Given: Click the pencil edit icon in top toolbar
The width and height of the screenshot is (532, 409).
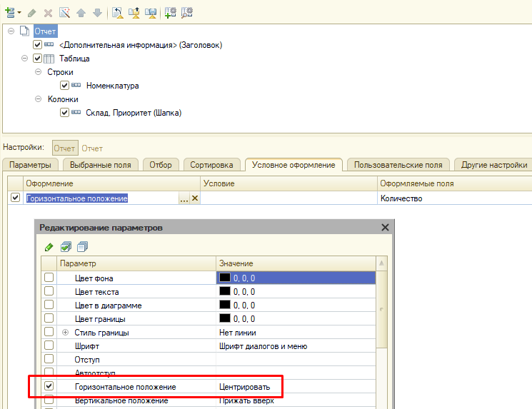Looking at the screenshot, I should (x=32, y=13).
